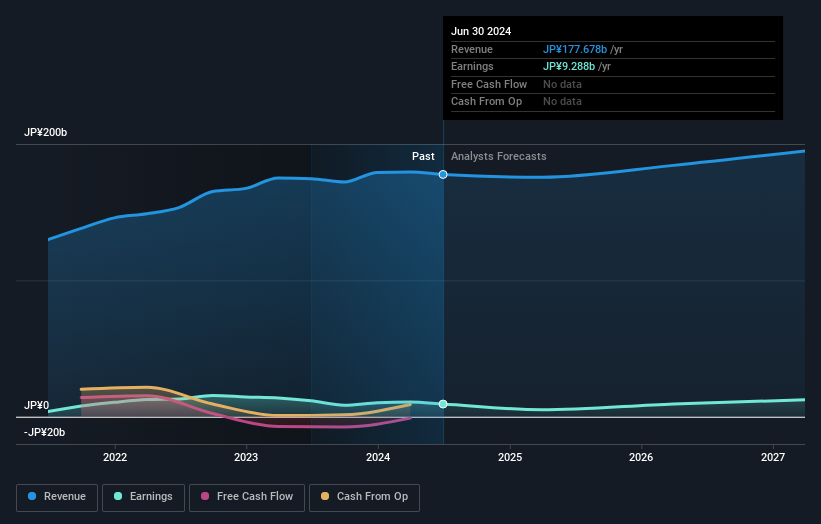Toggle the Revenue legend series
Image resolution: width=821 pixels, height=524 pixels.
coord(57,497)
